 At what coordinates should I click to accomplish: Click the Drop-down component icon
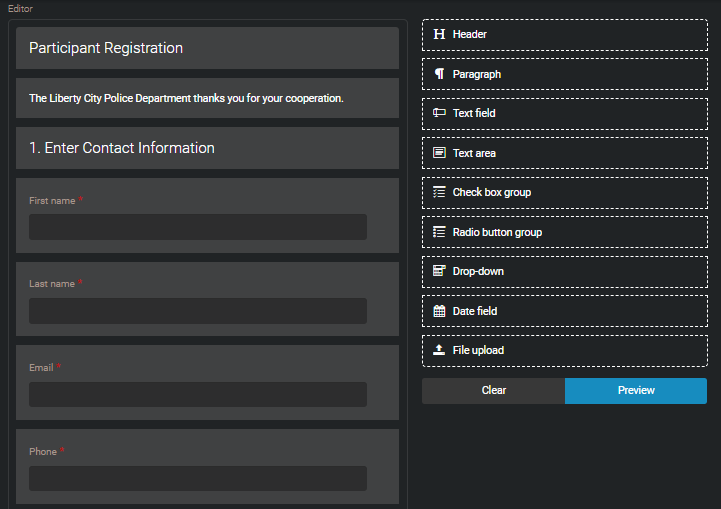(x=439, y=271)
